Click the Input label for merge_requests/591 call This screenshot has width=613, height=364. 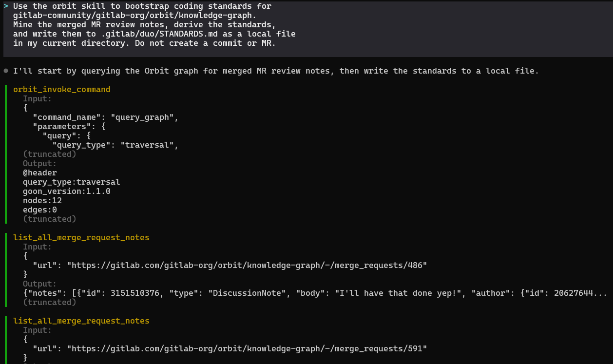pyautogui.click(x=38, y=330)
